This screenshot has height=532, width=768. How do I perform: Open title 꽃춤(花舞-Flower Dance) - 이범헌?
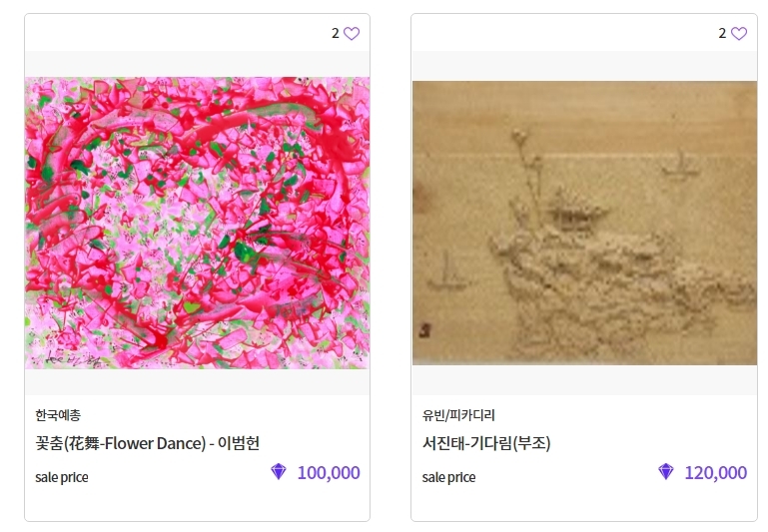pyautogui.click(x=148, y=443)
